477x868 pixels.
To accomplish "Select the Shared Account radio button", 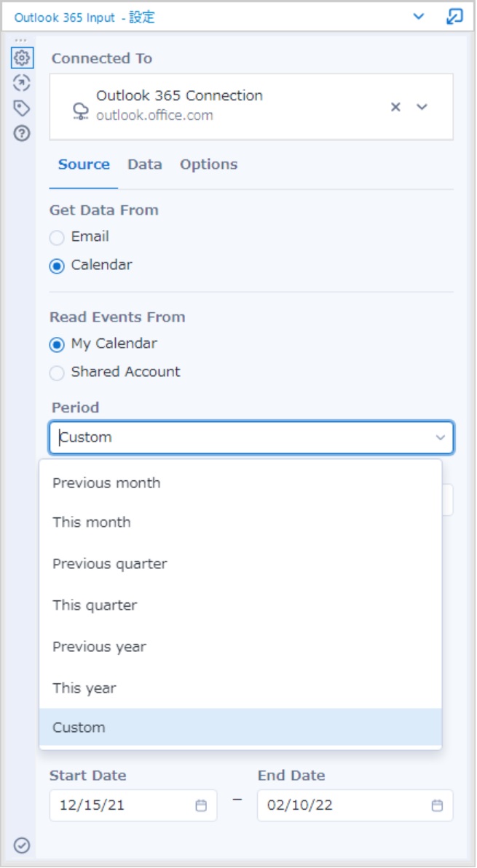I will 57,373.
